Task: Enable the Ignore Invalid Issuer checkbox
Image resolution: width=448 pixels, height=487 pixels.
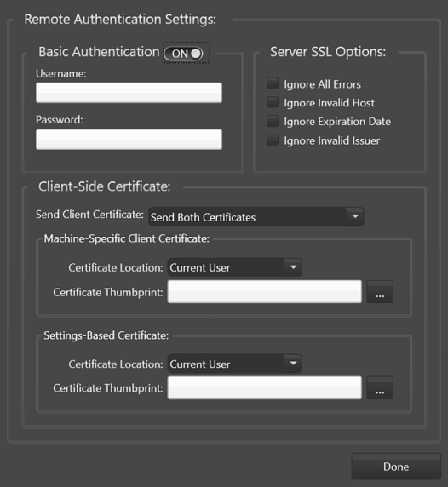Action: (x=273, y=140)
